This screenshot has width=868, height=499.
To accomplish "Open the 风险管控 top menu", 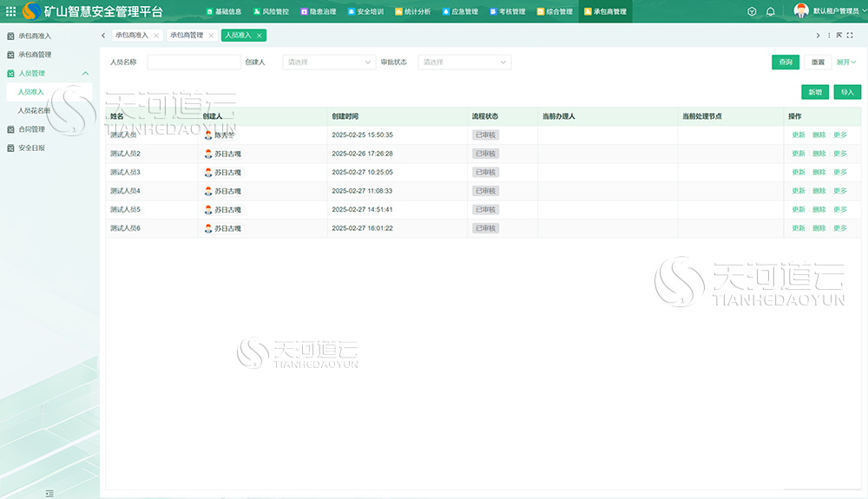I will coord(271,11).
